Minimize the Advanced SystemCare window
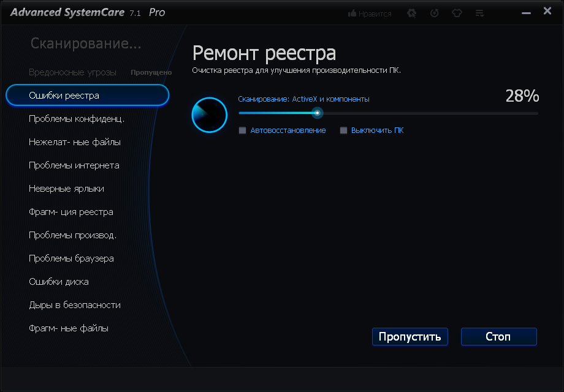Screen dimensions: 564x392 [x=526, y=13]
